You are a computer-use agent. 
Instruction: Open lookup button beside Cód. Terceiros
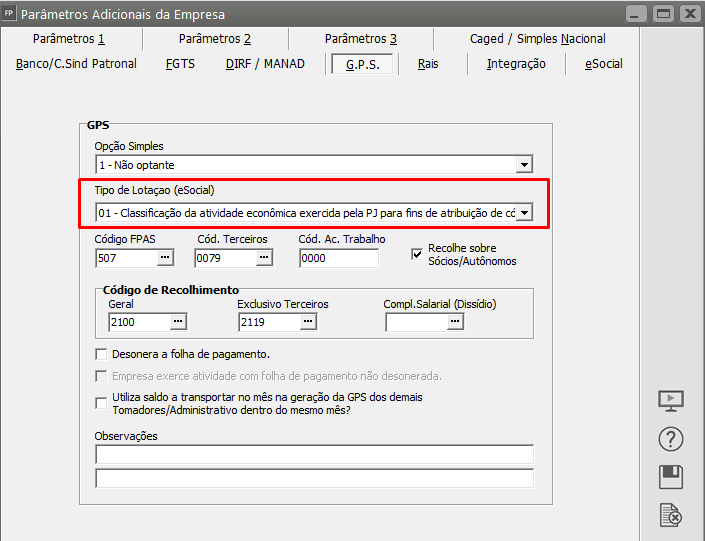pos(264,258)
